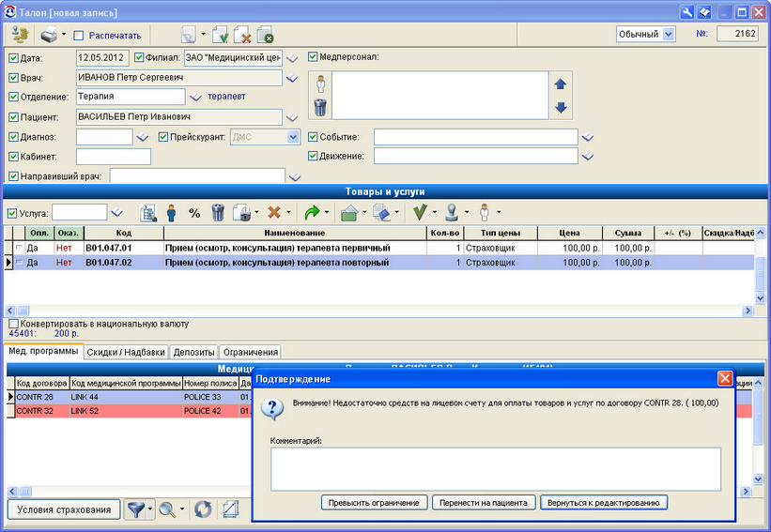Viewport: 771px width, 532px height.
Task: Open the Услуга selection chevron
Action: coord(116,213)
